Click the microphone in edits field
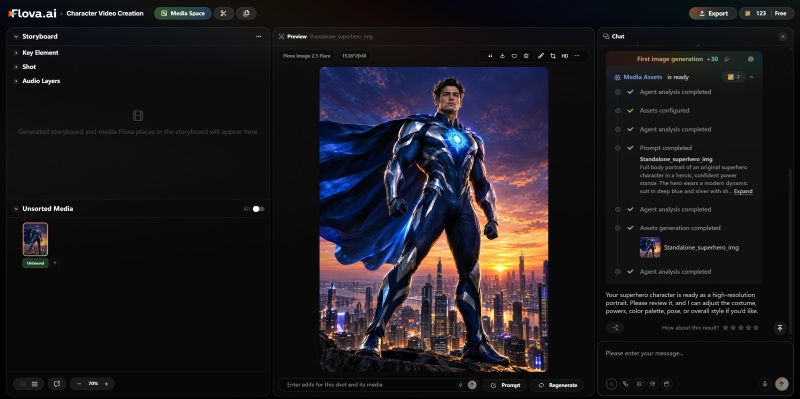 point(460,385)
